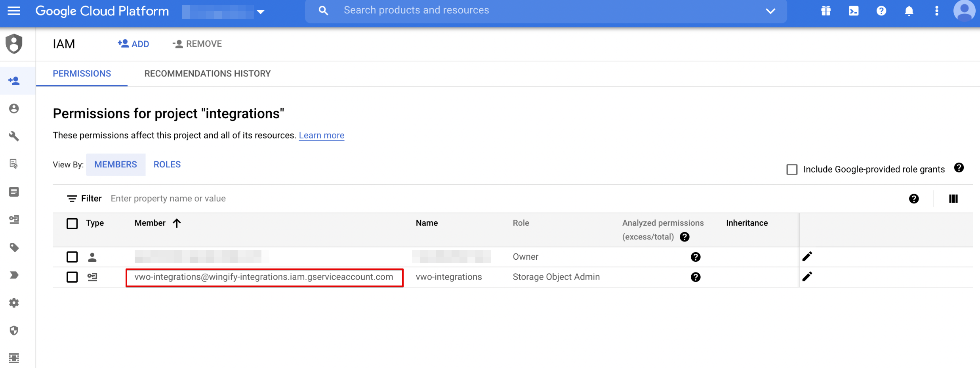Image resolution: width=980 pixels, height=368 pixels.
Task: Open Quotas sidebar list icon
Action: 14,192
